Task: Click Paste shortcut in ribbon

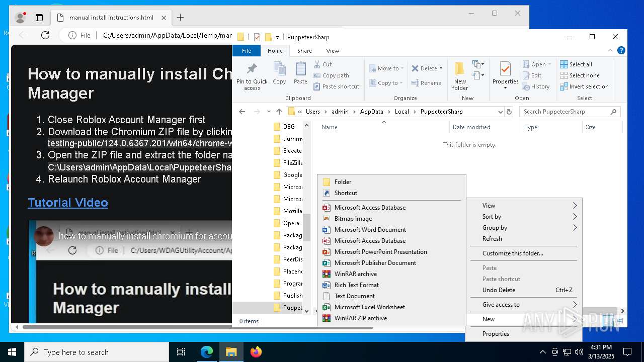Action: click(336, 86)
